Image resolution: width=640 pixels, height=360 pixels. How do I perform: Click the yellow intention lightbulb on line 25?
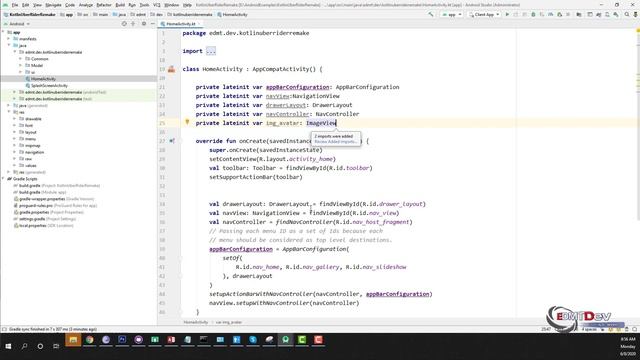click(187, 122)
